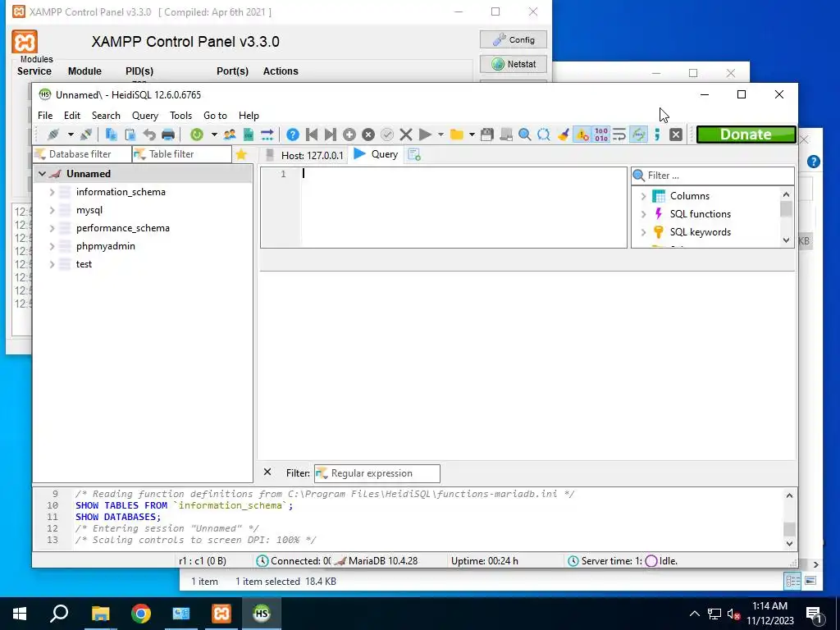Viewport: 840px width, 630px height.
Task: Expand the Columns helper node
Action: click(x=643, y=196)
